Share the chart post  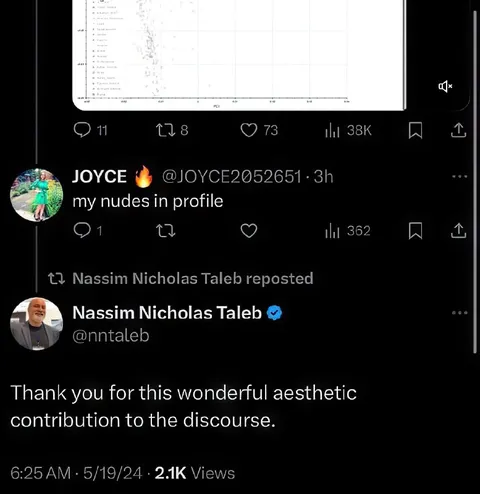(458, 130)
